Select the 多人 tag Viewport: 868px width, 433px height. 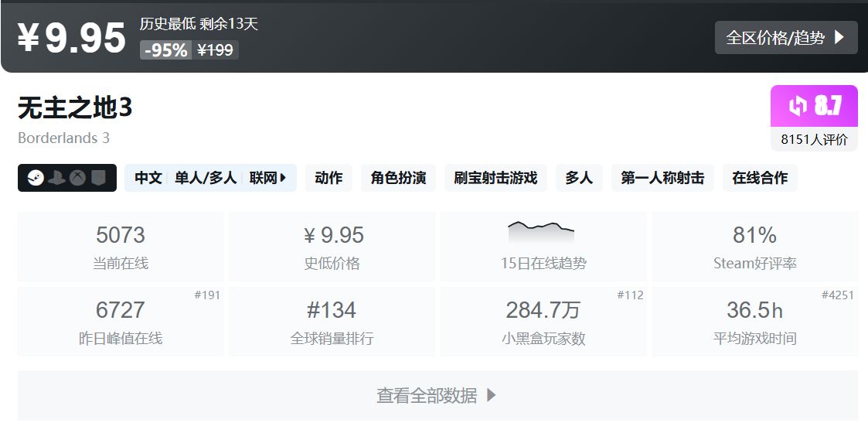point(579,178)
